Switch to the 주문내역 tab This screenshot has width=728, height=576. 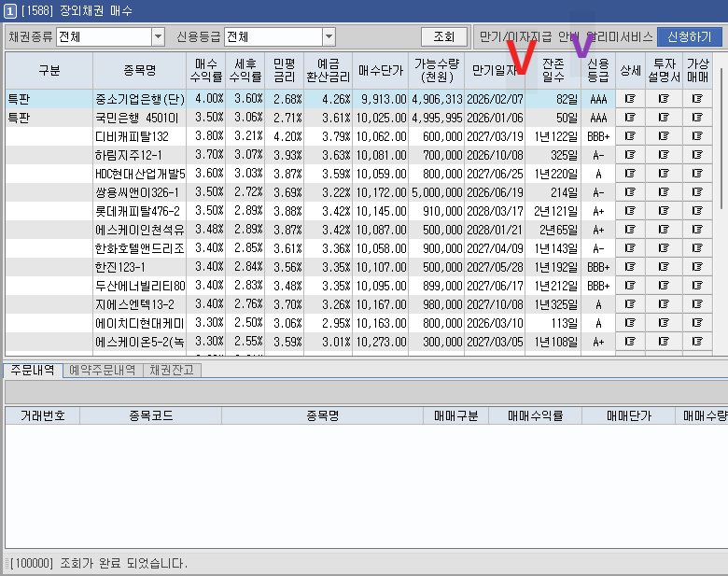tap(33, 371)
